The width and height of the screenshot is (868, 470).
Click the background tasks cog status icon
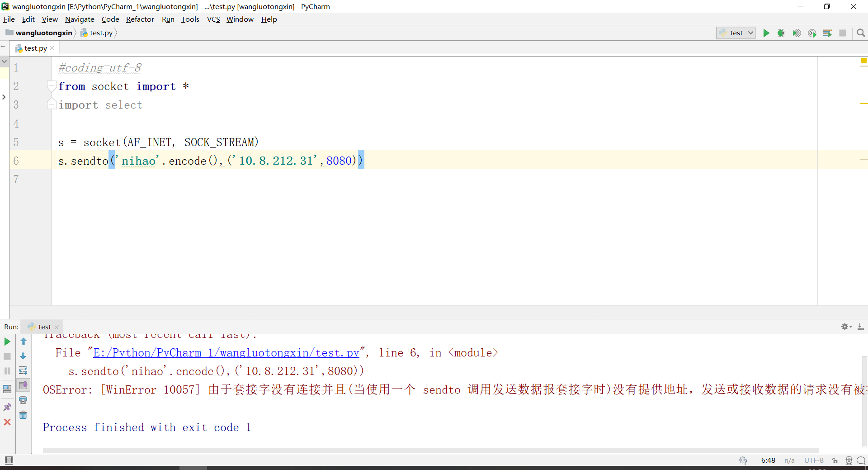tap(743, 460)
